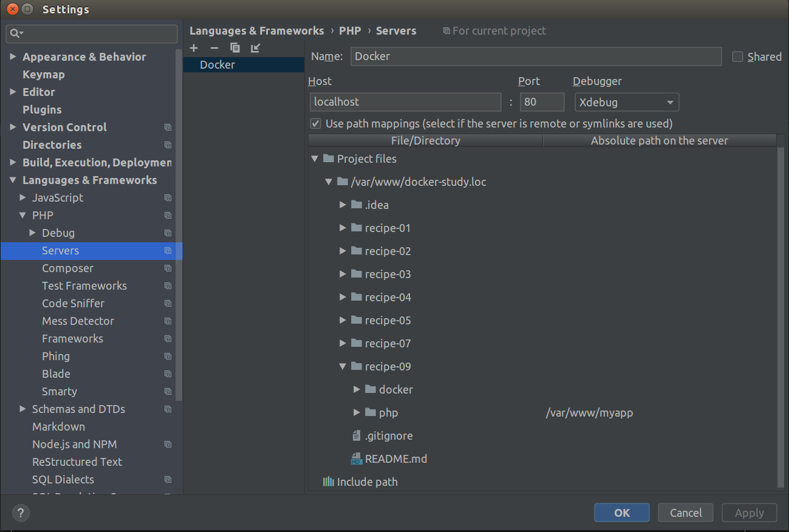Toggle the Use path mappings checkbox
This screenshot has height=532, width=789.
pos(316,124)
